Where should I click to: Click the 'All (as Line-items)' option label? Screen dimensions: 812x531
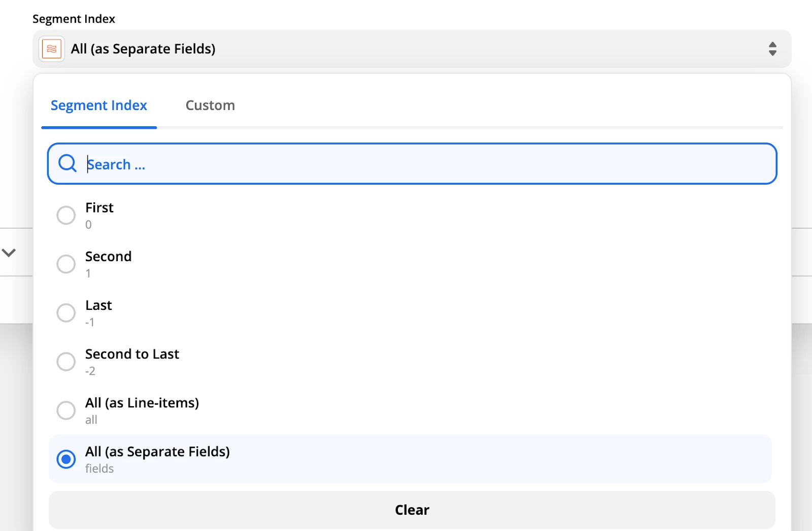142,403
